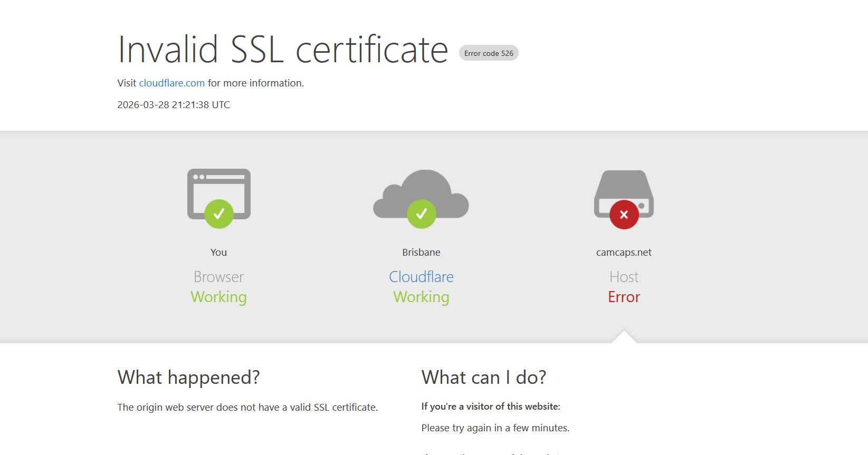Click the green Working status under Browser
This screenshot has height=455, width=868.
[x=218, y=297]
